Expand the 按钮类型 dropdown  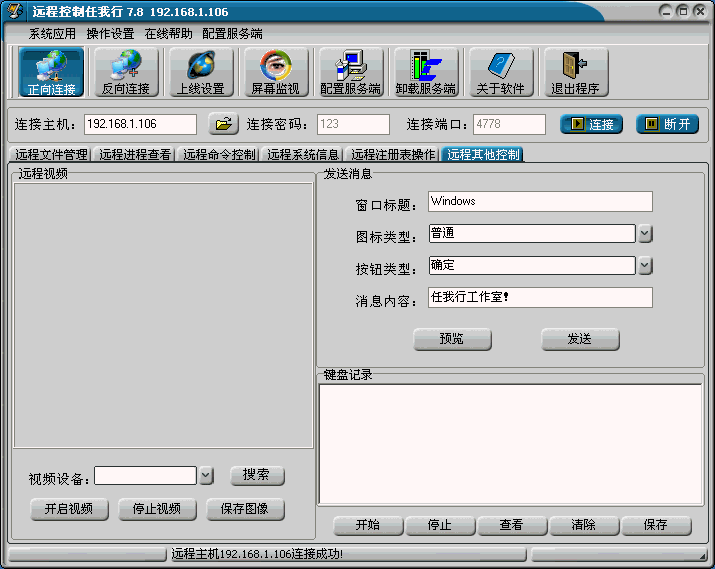coord(645,266)
